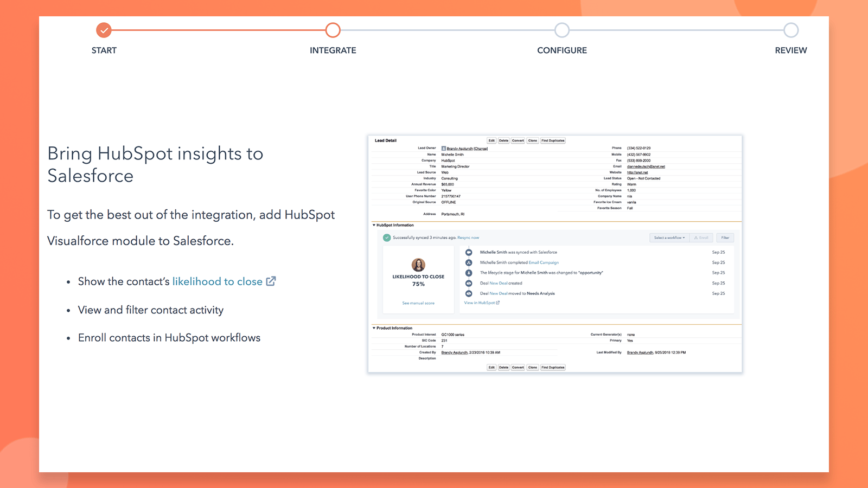Open the Email Campaign link
The height and width of the screenshot is (488, 868).
pyautogui.click(x=544, y=262)
